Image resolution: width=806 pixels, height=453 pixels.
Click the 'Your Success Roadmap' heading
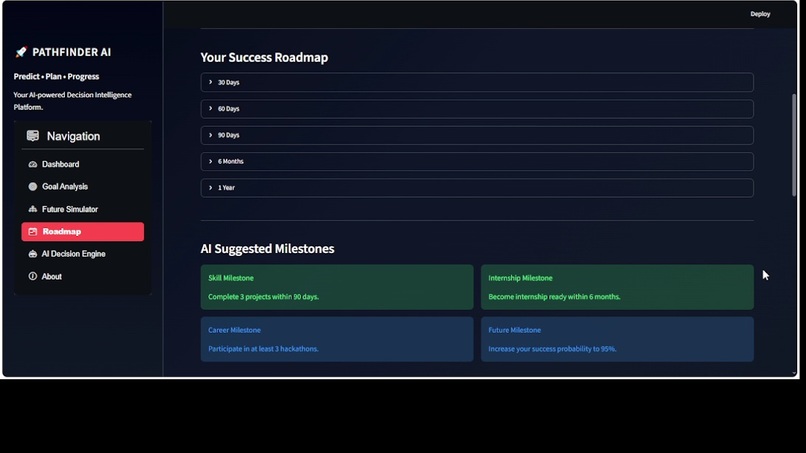click(264, 57)
